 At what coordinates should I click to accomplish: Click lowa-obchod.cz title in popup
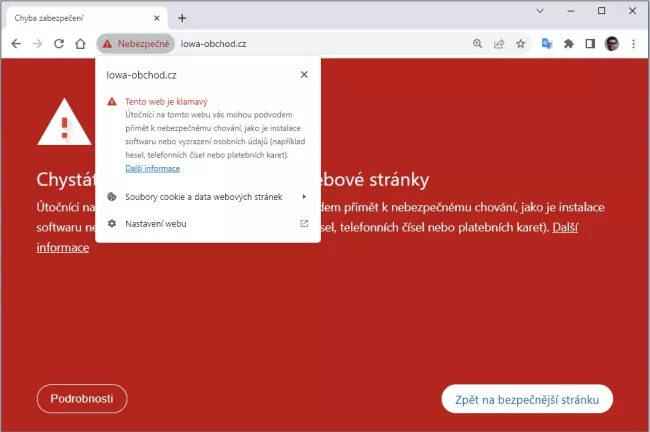[x=141, y=75]
